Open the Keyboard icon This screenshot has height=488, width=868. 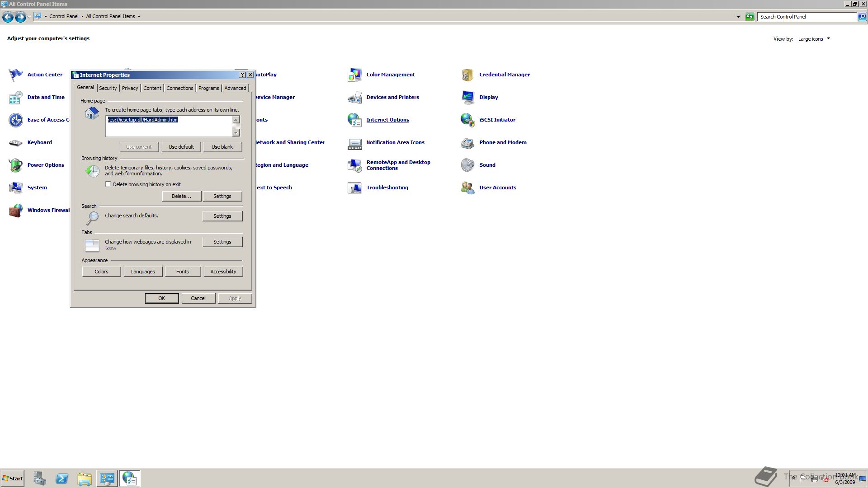[16, 143]
